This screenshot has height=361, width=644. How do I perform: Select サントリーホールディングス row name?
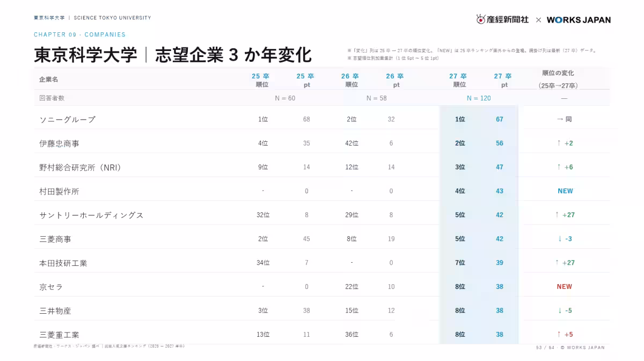click(x=91, y=215)
